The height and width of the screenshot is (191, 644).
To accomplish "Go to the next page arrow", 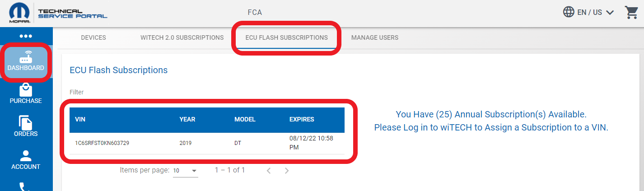I will pos(287,171).
